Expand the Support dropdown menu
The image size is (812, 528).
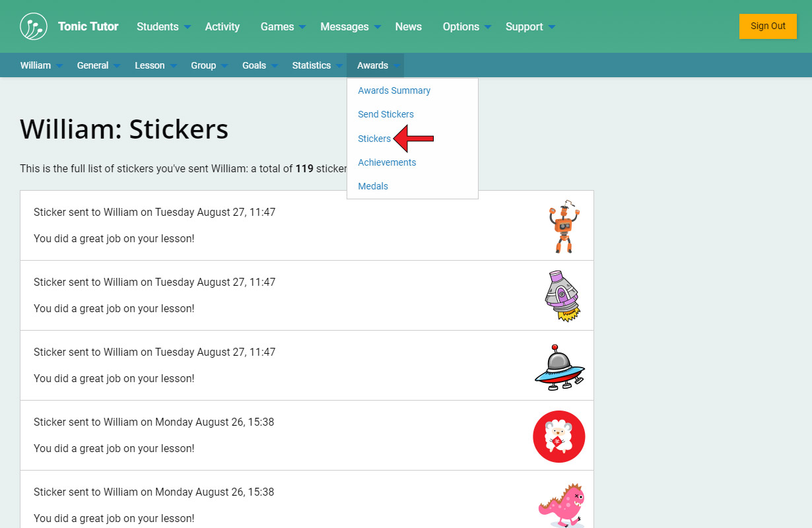pyautogui.click(x=530, y=26)
